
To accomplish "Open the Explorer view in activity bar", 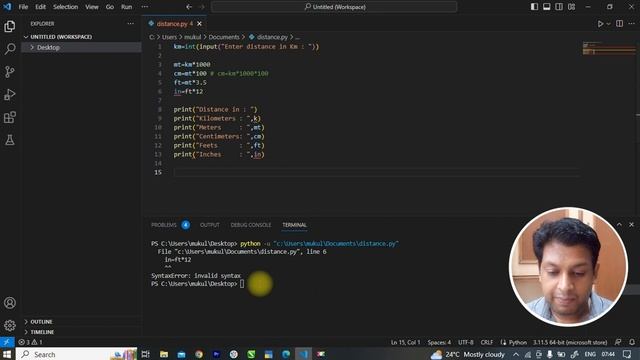I will tap(10, 27).
